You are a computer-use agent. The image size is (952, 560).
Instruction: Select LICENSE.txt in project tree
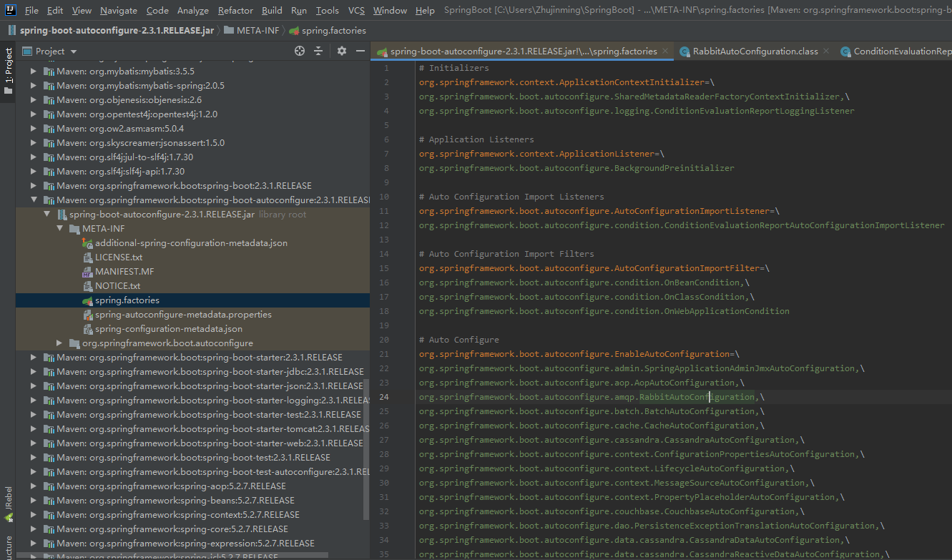coord(119,257)
